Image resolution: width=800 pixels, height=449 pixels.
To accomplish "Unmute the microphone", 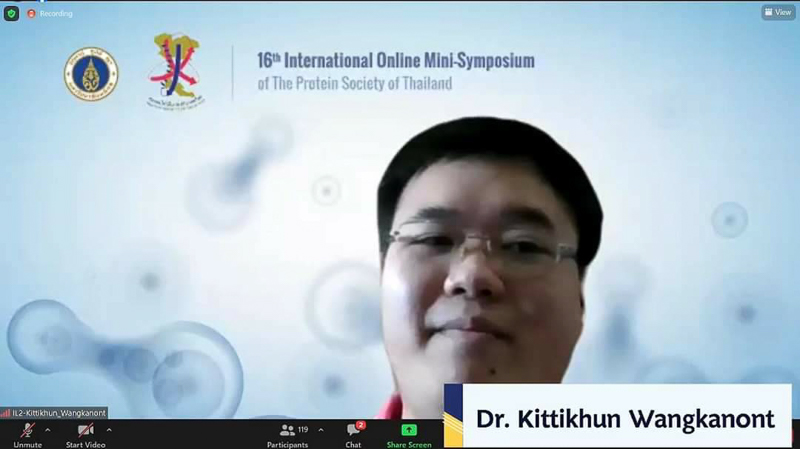I will [x=27, y=432].
